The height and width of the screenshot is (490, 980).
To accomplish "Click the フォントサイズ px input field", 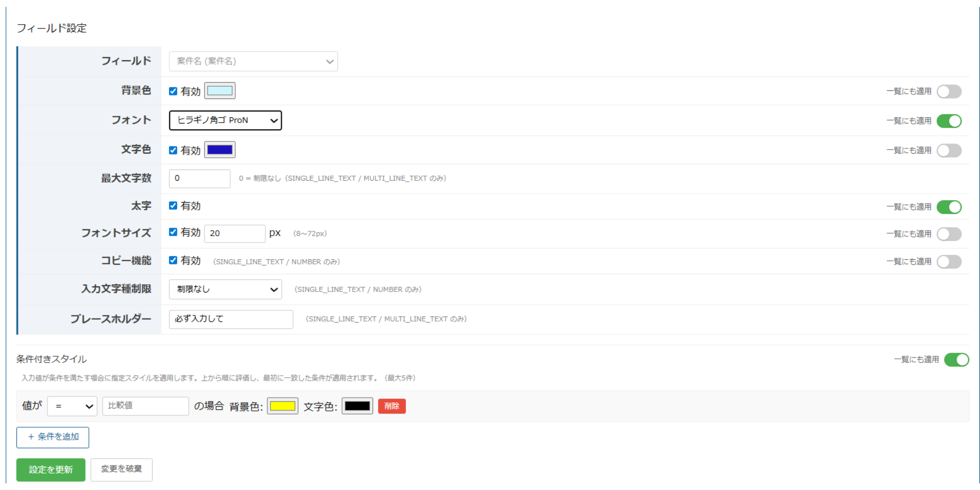I will (234, 233).
